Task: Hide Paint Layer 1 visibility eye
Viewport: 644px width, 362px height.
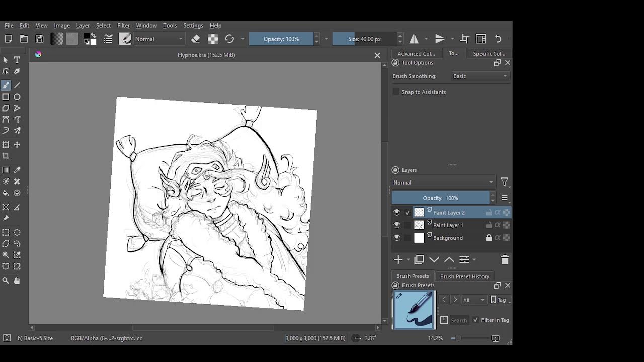Action: 397,225
